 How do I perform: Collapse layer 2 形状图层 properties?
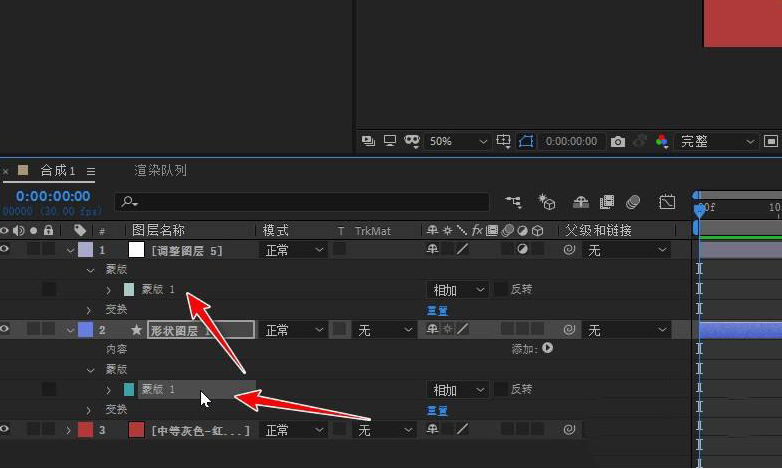[70, 330]
